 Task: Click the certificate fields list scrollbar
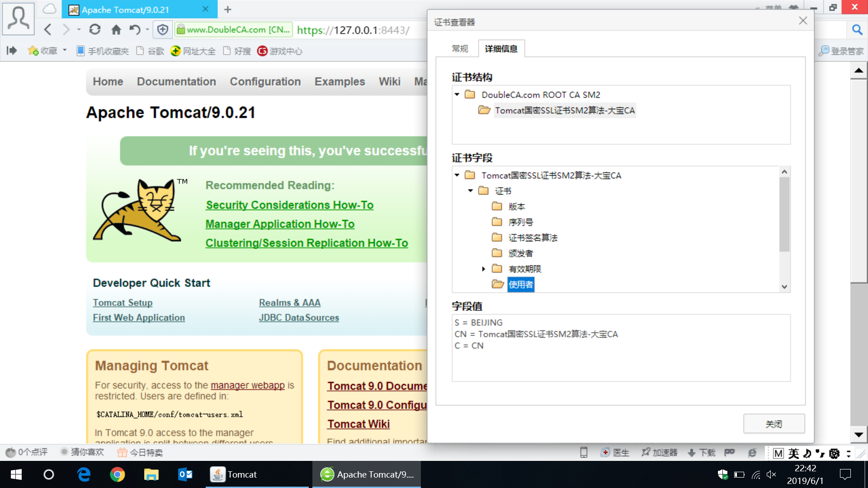click(784, 215)
